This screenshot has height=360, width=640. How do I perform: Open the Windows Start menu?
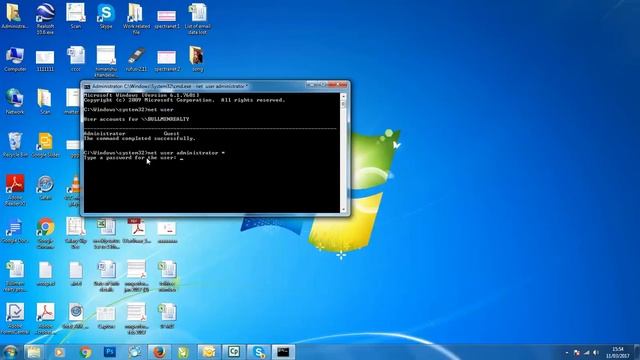pyautogui.click(x=10, y=352)
